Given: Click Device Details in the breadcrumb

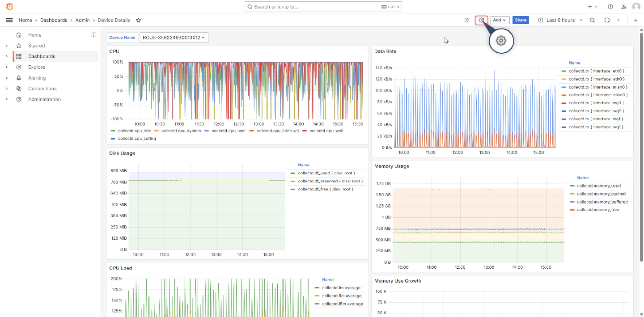Looking at the screenshot, I should coord(114,20).
